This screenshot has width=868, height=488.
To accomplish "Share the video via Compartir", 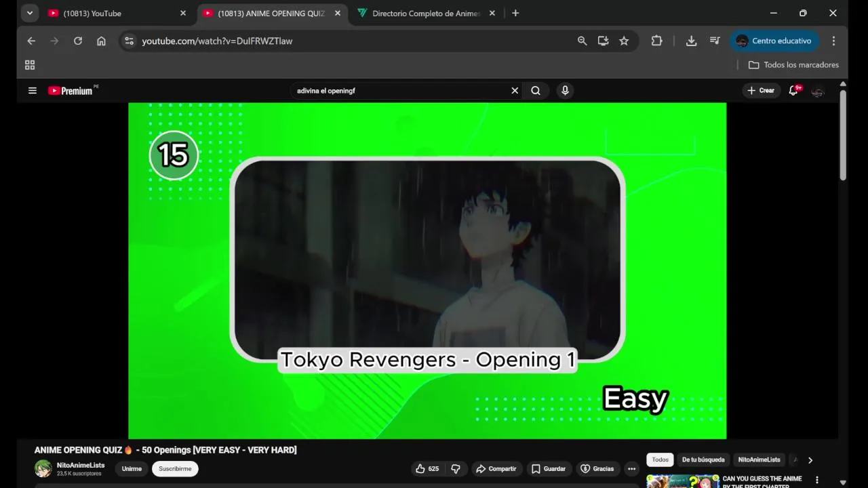I will [x=496, y=468].
